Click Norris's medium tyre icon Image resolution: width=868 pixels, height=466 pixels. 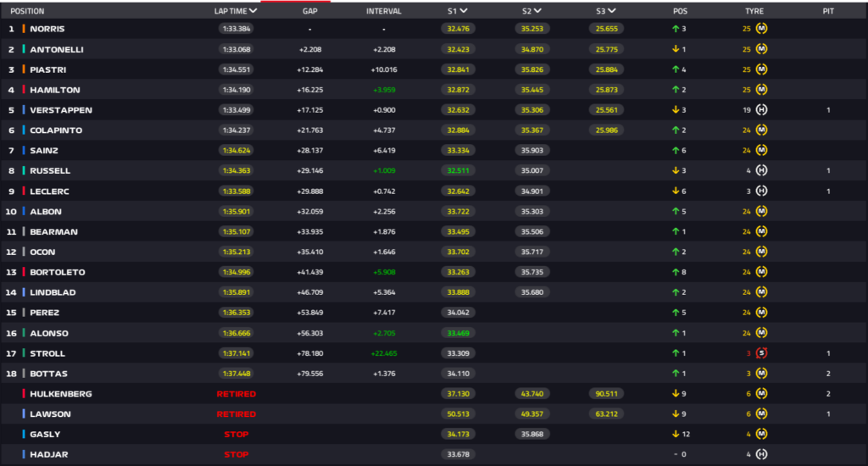tap(762, 29)
